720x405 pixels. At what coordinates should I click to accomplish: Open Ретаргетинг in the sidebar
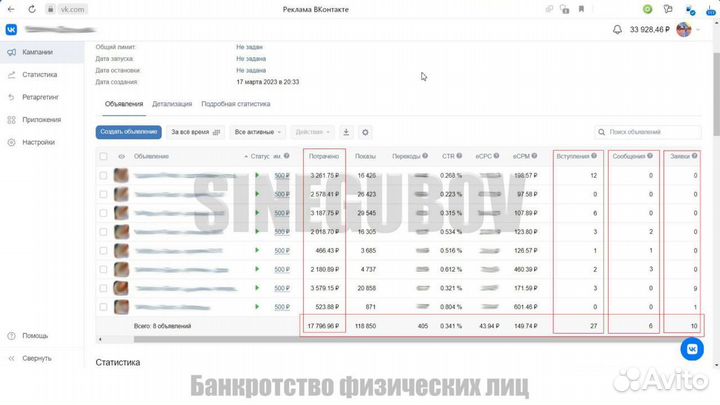pos(42,97)
